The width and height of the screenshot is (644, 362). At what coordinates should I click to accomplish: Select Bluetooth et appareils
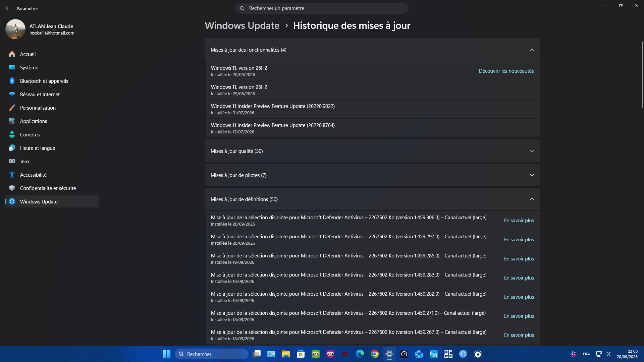click(x=52, y=81)
